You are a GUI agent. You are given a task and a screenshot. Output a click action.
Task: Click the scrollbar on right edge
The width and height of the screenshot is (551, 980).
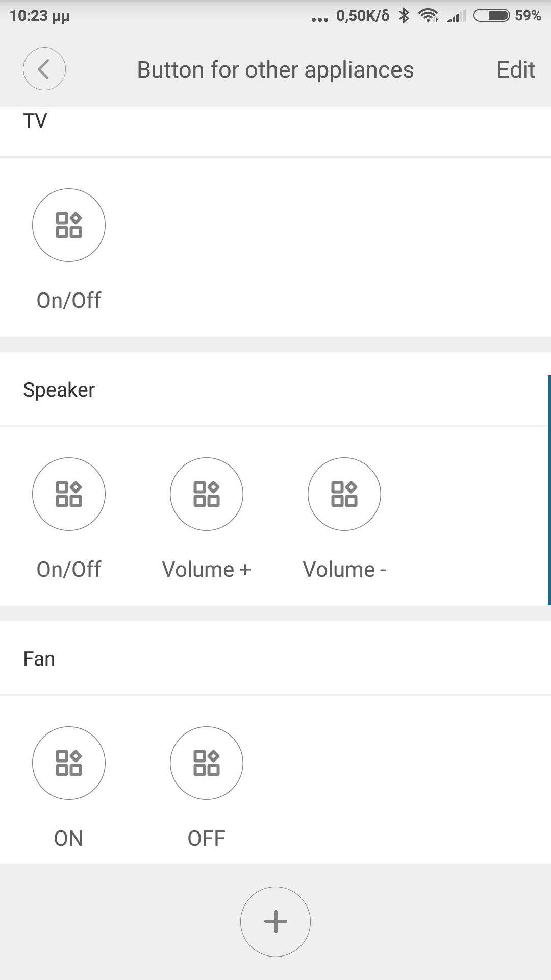pos(549,490)
